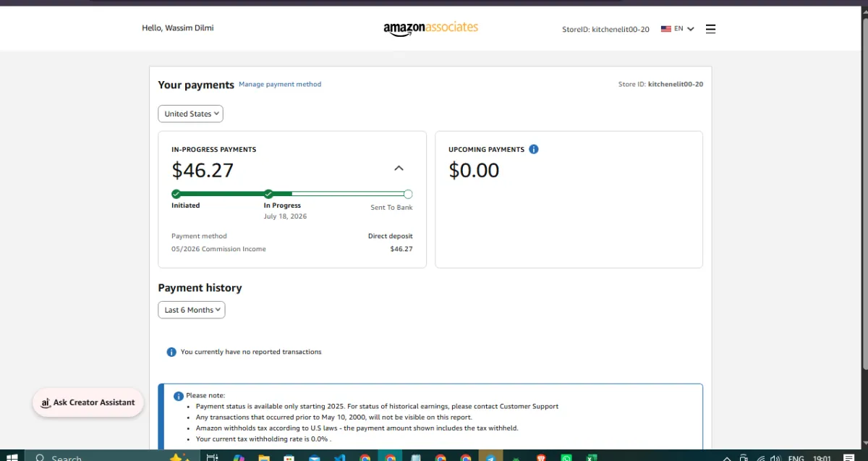The width and height of the screenshot is (868, 461).
Task: Click the In Progress checkpoint marker
Action: pyautogui.click(x=268, y=194)
